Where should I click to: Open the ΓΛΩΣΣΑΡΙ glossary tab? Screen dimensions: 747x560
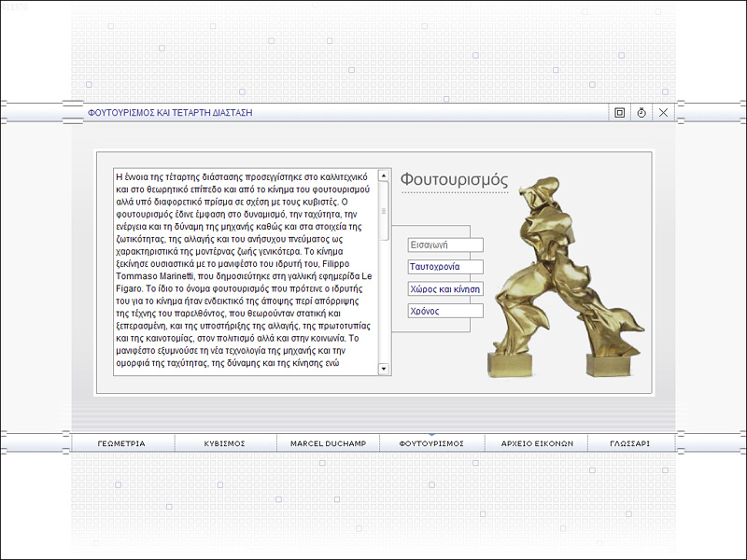tap(629, 443)
